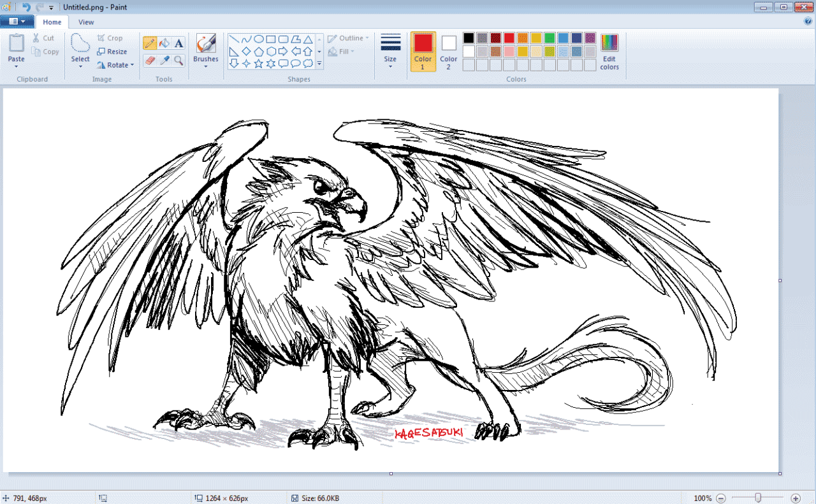This screenshot has width=816, height=504.
Task: Click the Undo arrow in the title bar
Action: (26, 7)
